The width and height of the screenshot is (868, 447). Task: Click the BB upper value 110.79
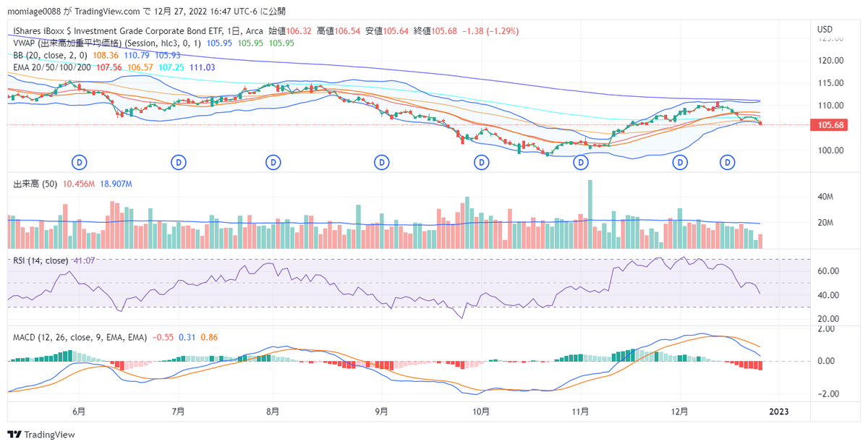[137, 55]
